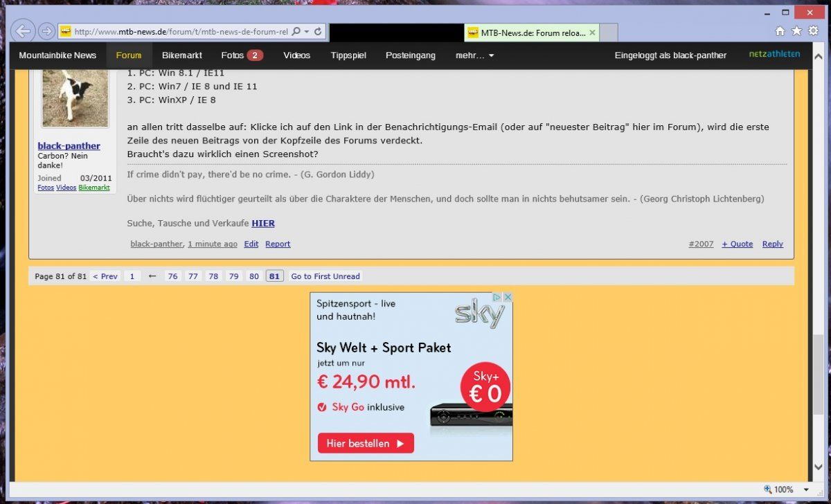Screen dimensions: 831x504
Task: Open Favorites via the star icon
Action: 796,31
